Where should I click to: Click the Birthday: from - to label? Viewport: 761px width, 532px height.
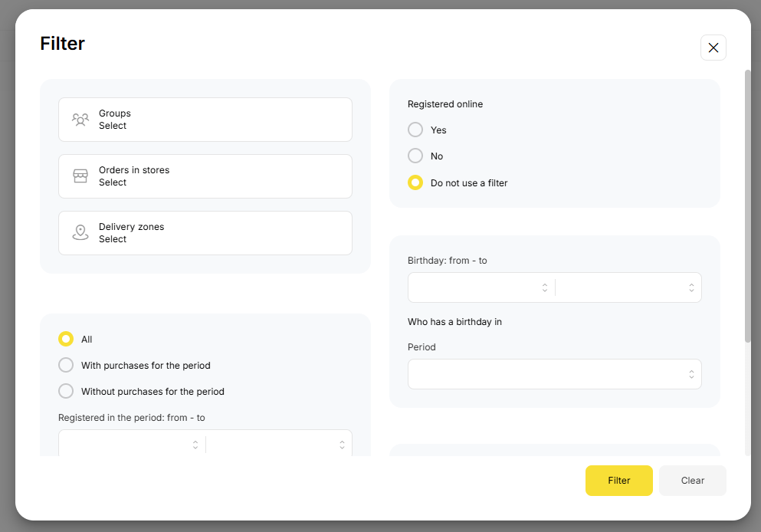pos(447,261)
